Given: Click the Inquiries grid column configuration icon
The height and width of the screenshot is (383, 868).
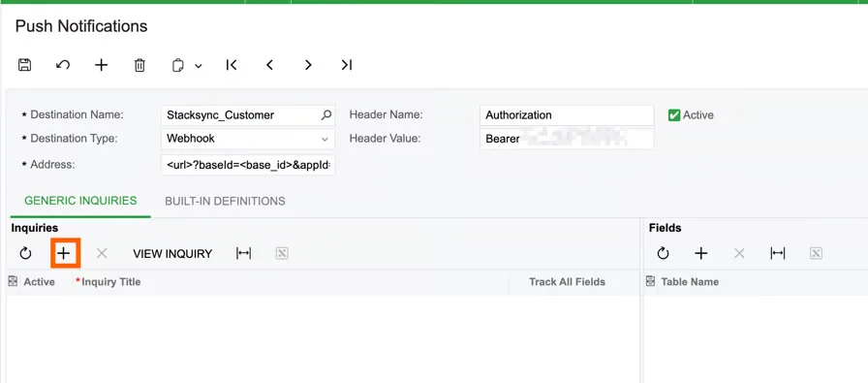Looking at the screenshot, I should point(13,281).
